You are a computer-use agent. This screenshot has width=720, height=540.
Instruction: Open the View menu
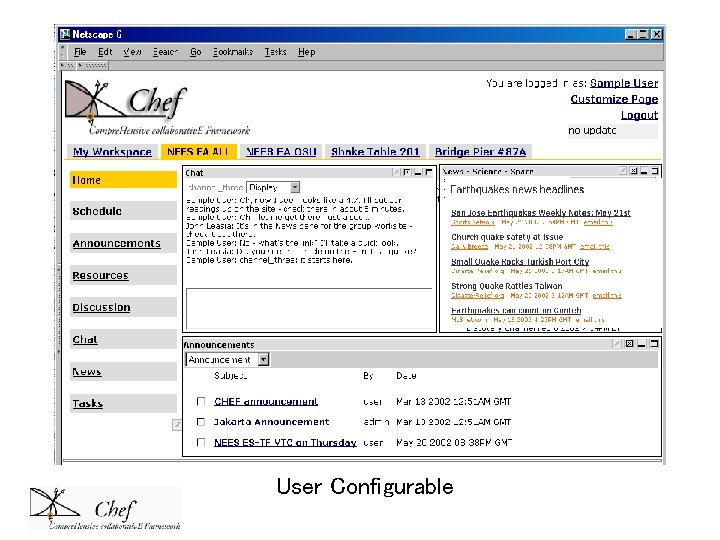tap(132, 52)
